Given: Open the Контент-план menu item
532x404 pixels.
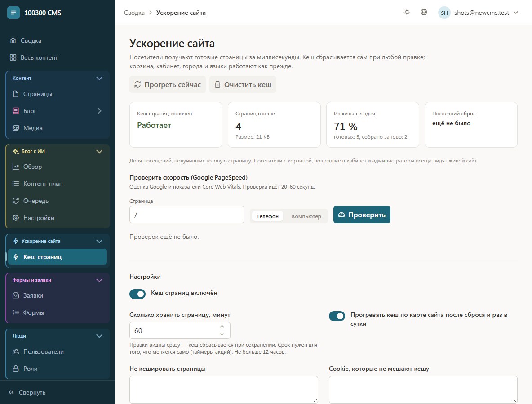Looking at the screenshot, I should click(x=58, y=183).
